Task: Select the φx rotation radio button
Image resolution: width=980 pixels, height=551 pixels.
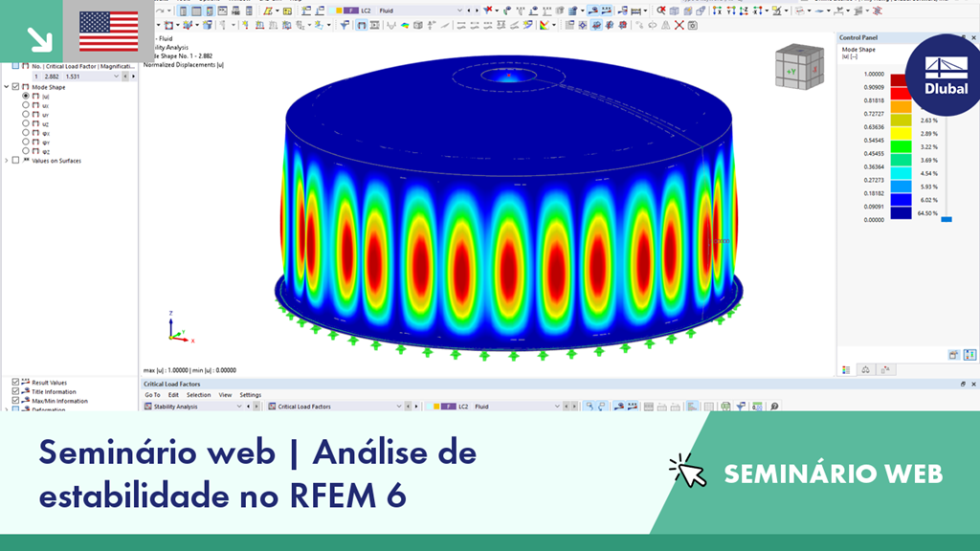Action: [x=26, y=132]
